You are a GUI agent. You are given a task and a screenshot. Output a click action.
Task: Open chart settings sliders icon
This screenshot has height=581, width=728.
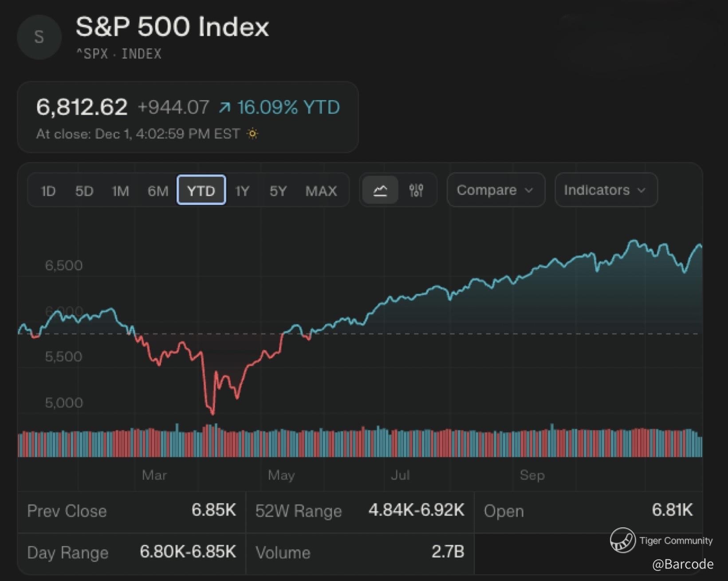point(416,190)
